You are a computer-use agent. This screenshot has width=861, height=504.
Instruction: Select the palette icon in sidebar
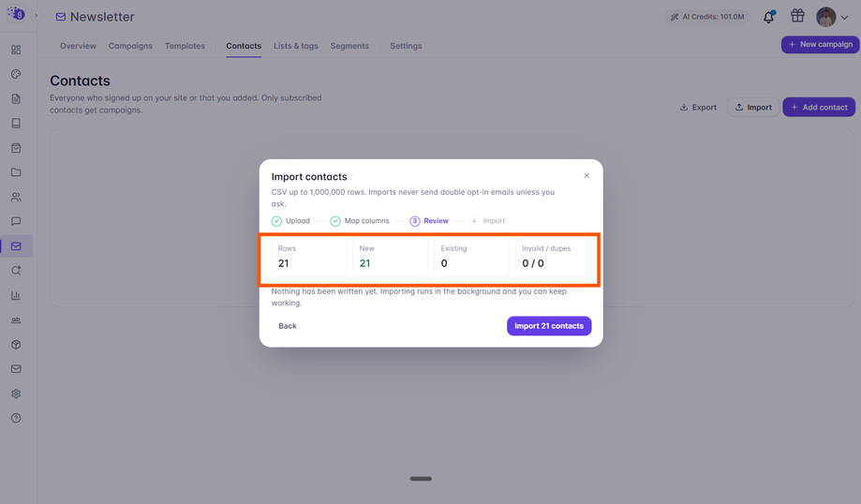[x=16, y=74]
